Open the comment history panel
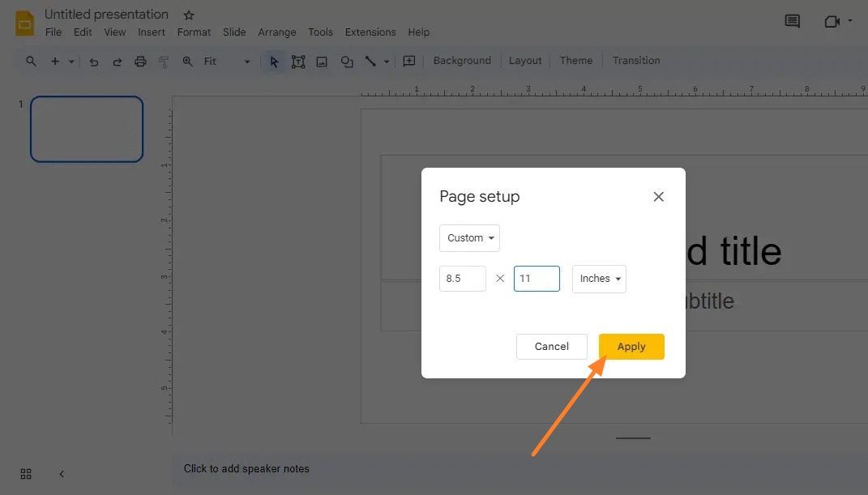Screen dimensions: 868x495 pyautogui.click(x=792, y=21)
